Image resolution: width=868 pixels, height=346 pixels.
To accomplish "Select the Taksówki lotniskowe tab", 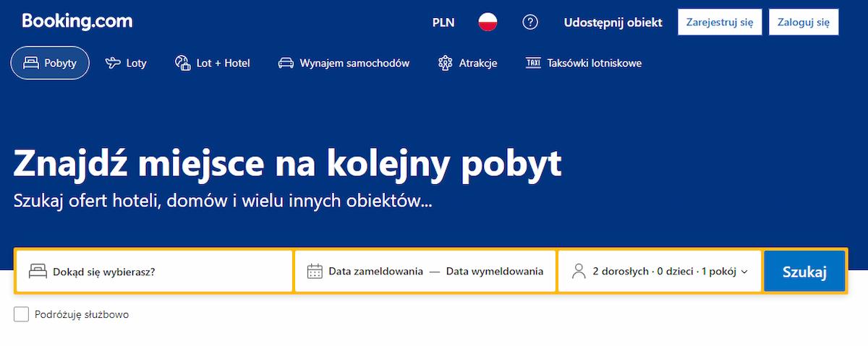I will [x=584, y=63].
